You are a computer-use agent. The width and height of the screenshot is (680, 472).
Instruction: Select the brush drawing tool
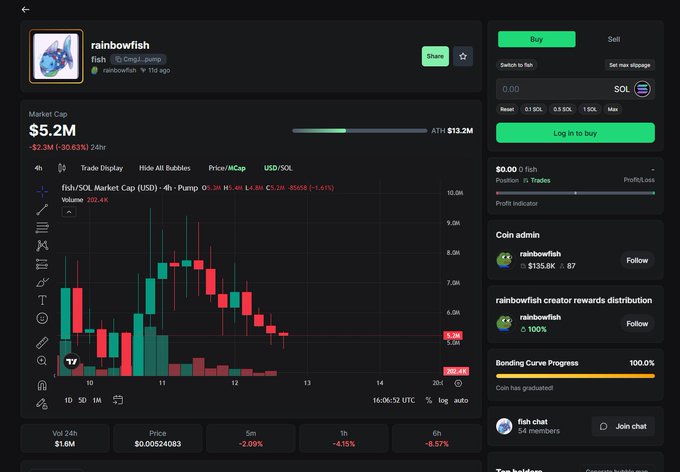tap(42, 282)
